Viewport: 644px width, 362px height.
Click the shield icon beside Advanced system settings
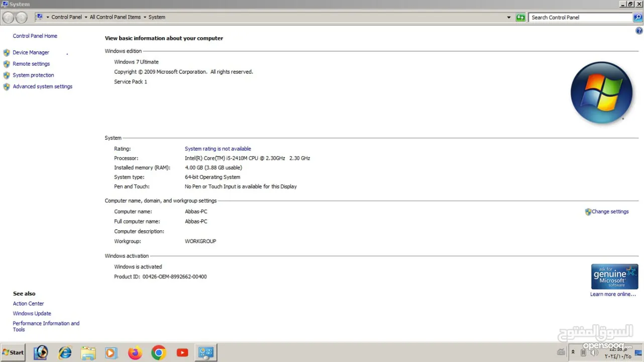point(7,87)
